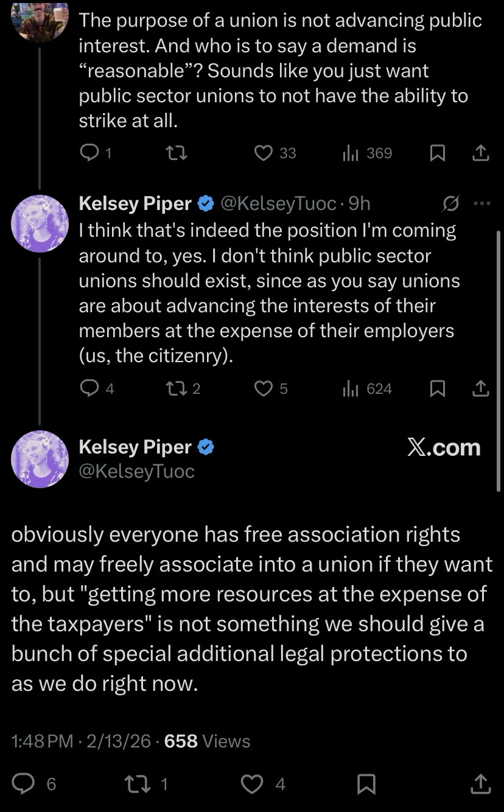This screenshot has width=504, height=812.
Task: Like the main post with 4 likes
Action: pyautogui.click(x=252, y=784)
